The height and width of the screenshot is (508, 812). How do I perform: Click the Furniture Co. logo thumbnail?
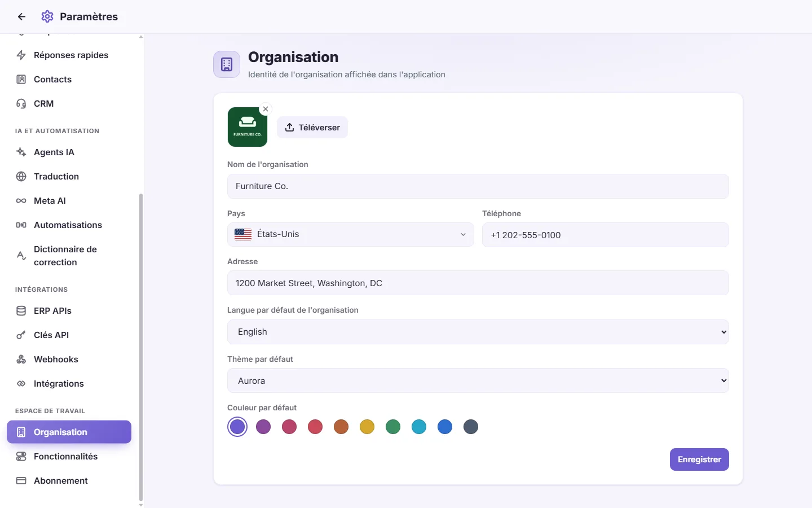pos(248,127)
